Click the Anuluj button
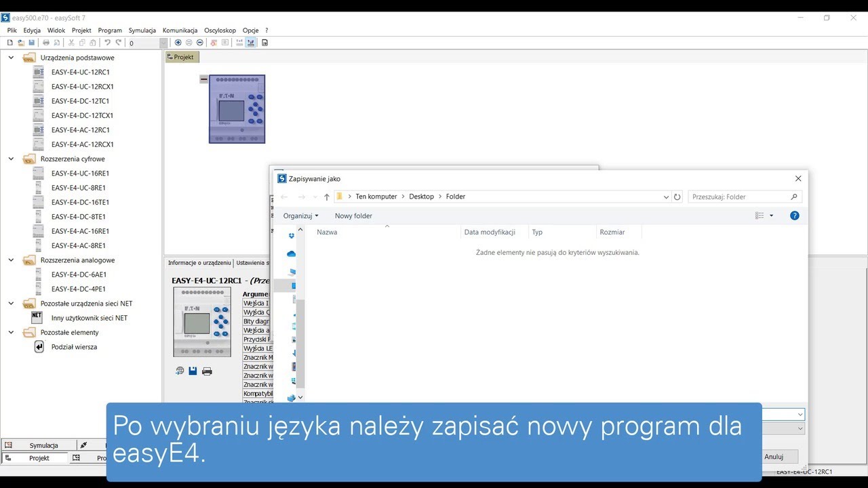The width and height of the screenshot is (868, 488). 774,457
